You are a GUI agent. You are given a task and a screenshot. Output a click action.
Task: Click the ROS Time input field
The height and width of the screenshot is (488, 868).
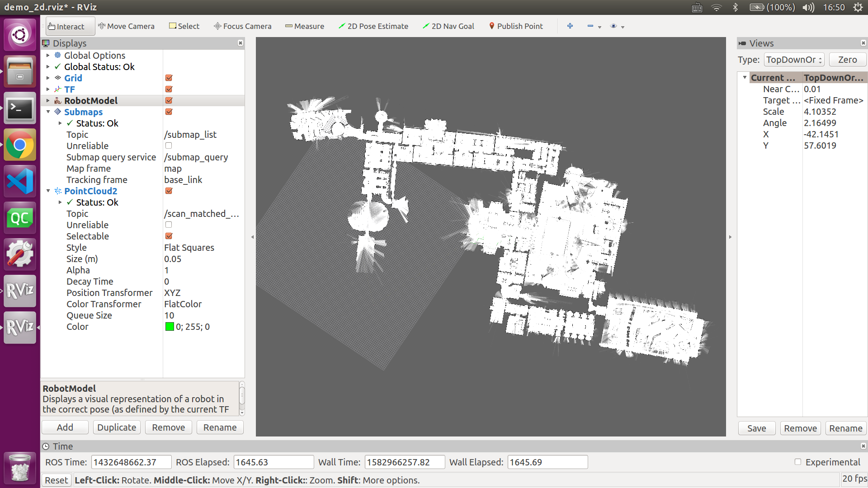coord(131,462)
